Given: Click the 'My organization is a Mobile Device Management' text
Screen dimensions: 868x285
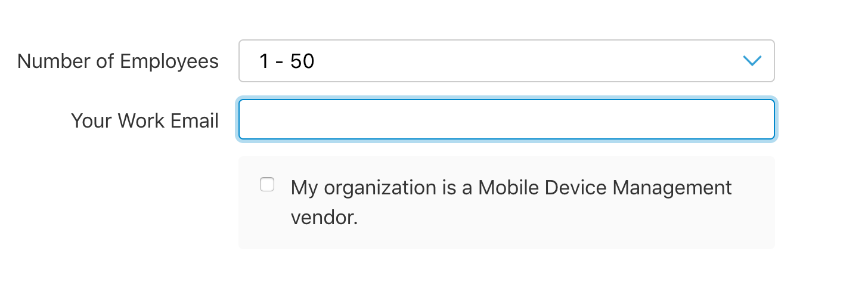Looking at the screenshot, I should click(511, 188).
